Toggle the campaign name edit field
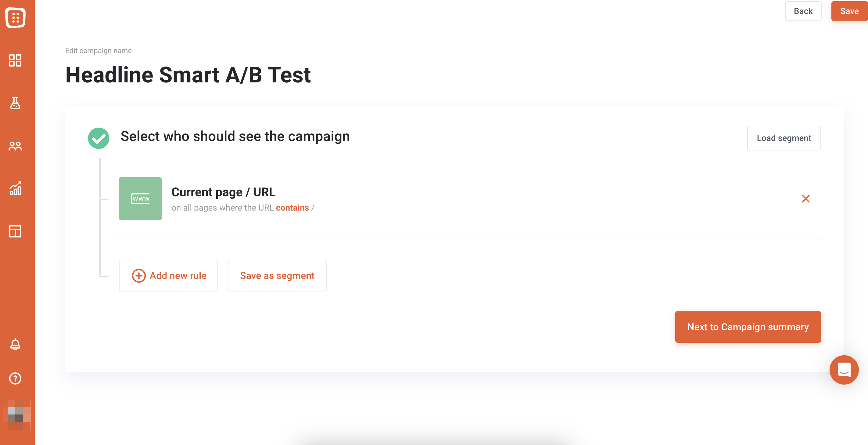 pos(99,51)
